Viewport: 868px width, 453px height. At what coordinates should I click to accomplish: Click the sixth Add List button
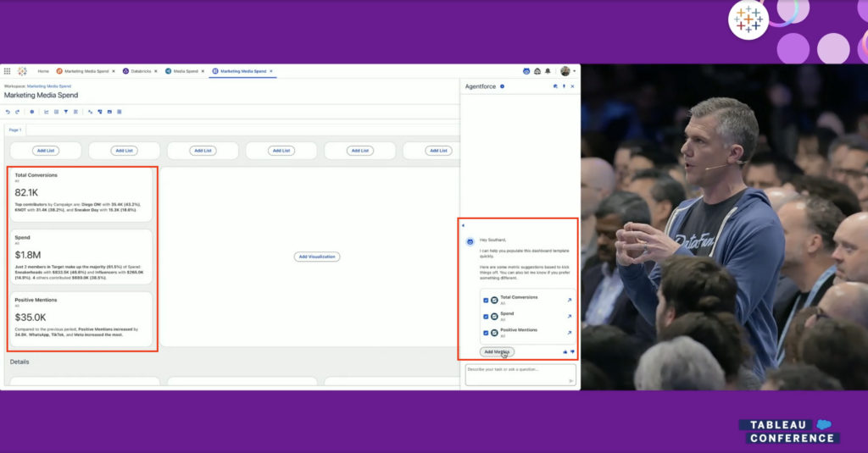[x=438, y=151]
